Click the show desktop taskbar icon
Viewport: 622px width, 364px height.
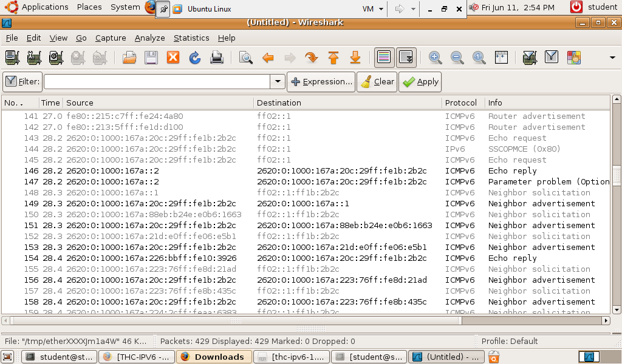(x=8, y=357)
